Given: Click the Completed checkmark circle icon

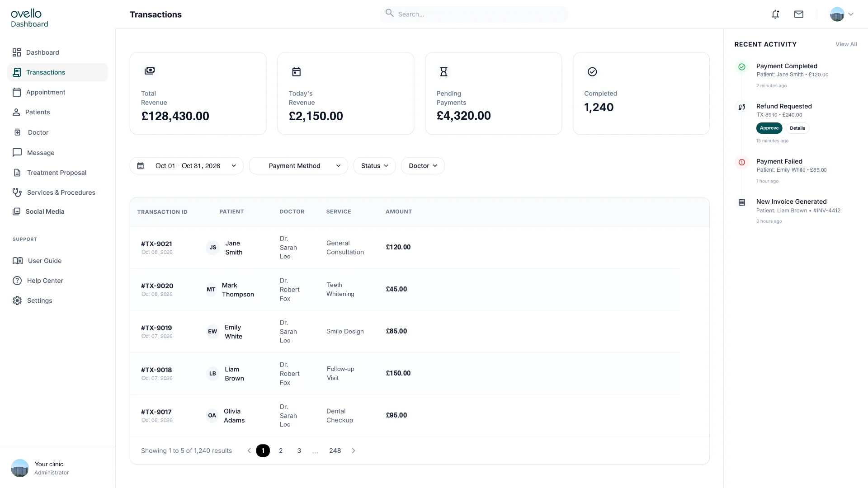Looking at the screenshot, I should (x=592, y=72).
